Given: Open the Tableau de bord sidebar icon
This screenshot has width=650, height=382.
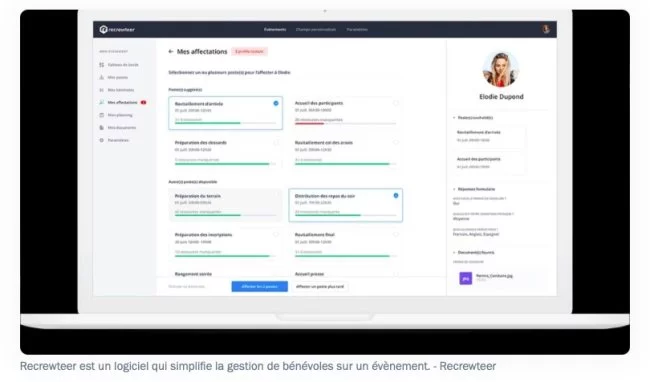Looking at the screenshot, I should [102, 65].
